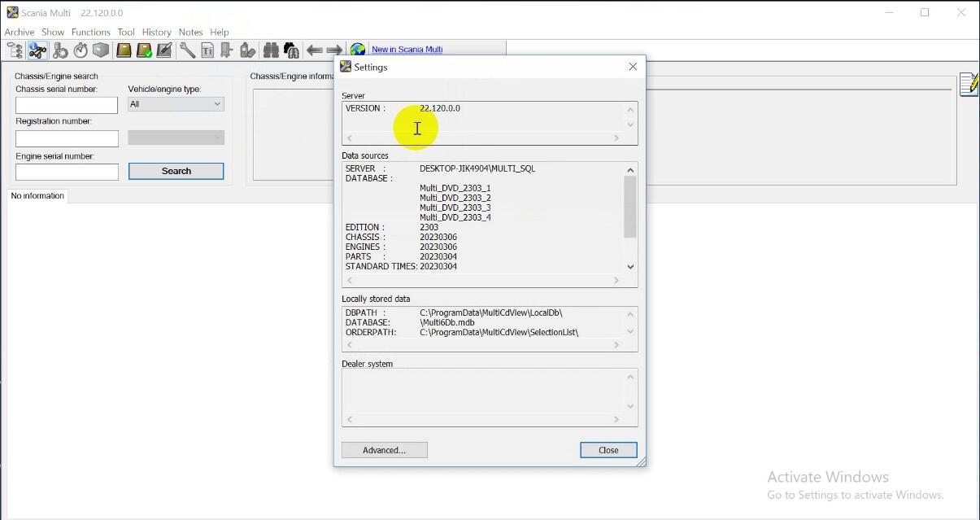The image size is (980, 520).
Task: Click Data sources horizontal scroll left arrow
Action: coord(350,281)
